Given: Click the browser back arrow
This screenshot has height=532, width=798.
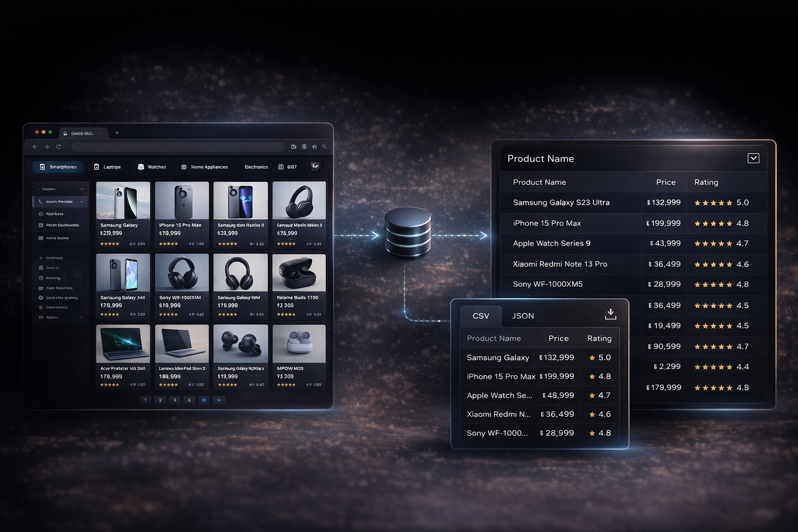Looking at the screenshot, I should pos(35,147).
